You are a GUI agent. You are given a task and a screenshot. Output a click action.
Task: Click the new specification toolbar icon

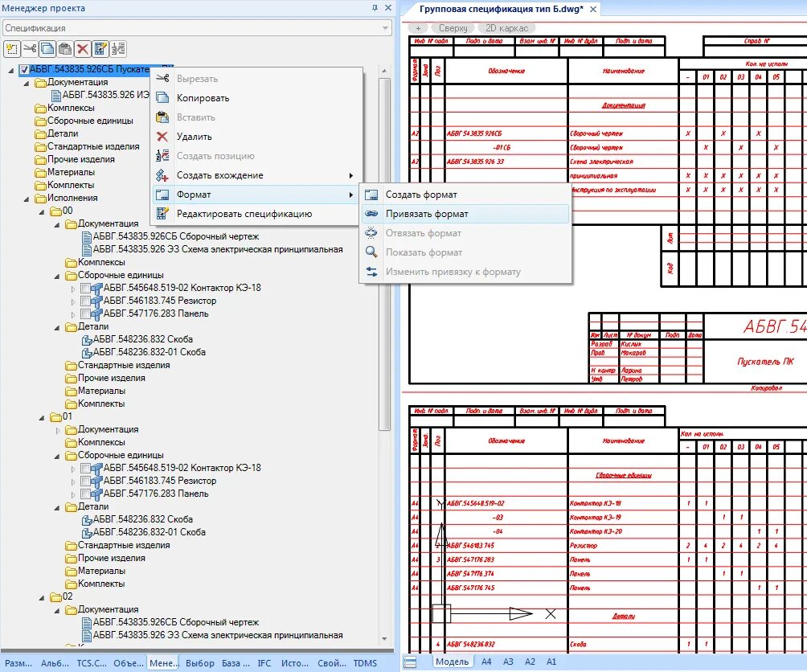(11, 49)
